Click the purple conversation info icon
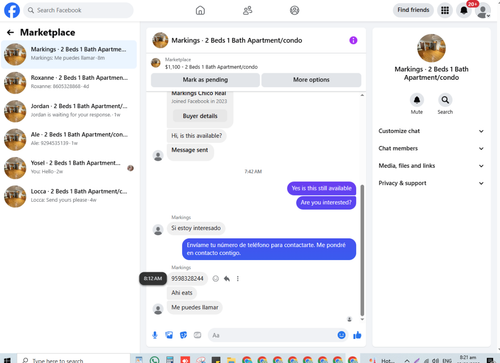The image size is (500, 363). (x=353, y=40)
